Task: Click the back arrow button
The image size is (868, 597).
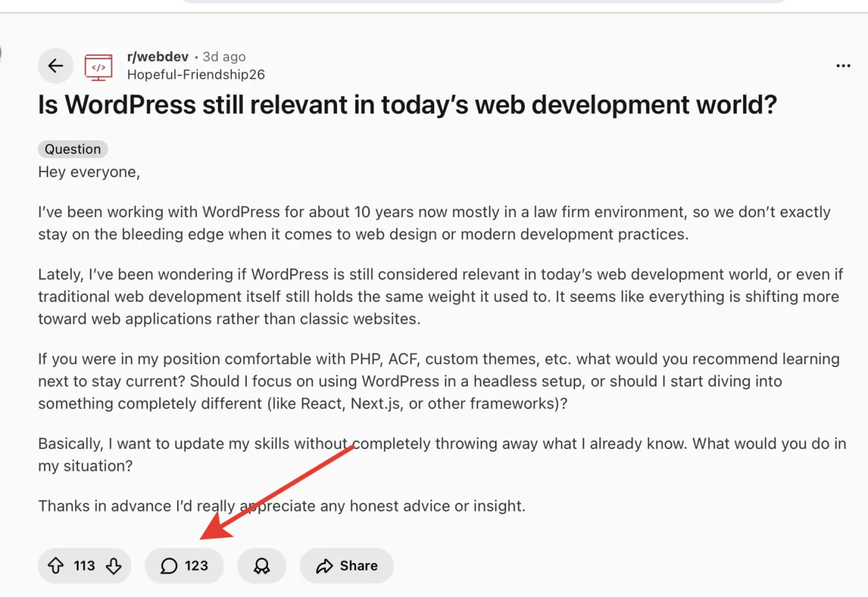Action: 55,66
